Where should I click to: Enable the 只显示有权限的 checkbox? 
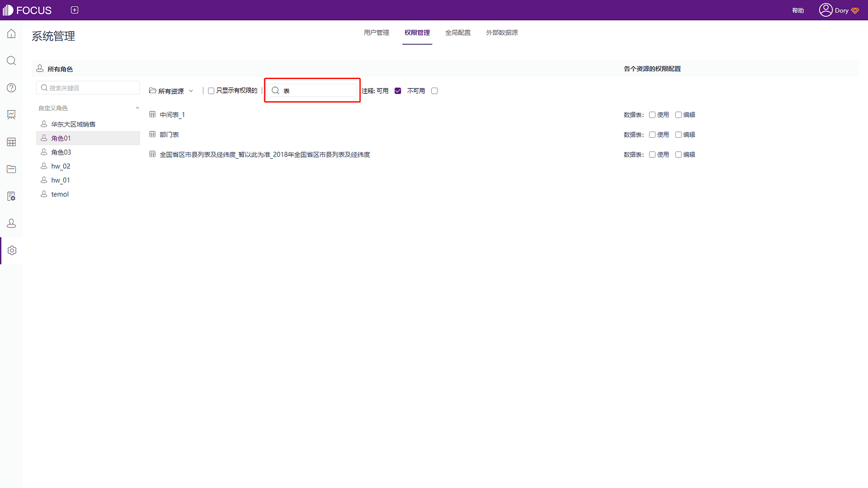pyautogui.click(x=211, y=90)
